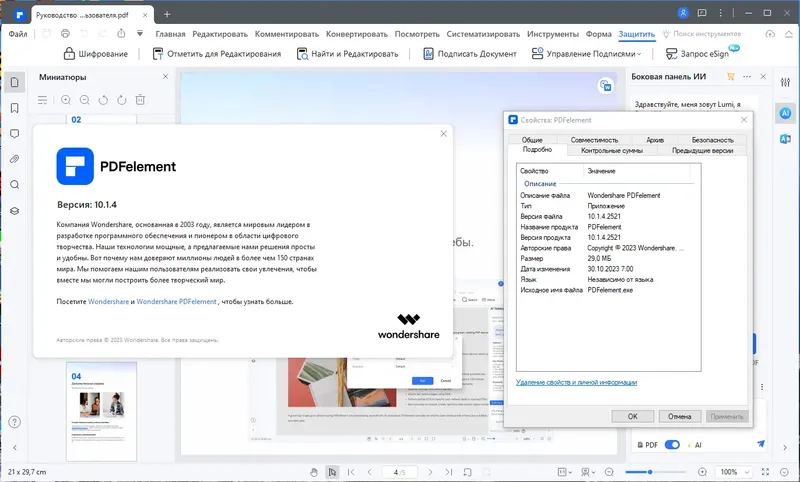Zoom out thumbnails in Миниатюры panel
Screen dimensions: 800x482
tap(85, 100)
